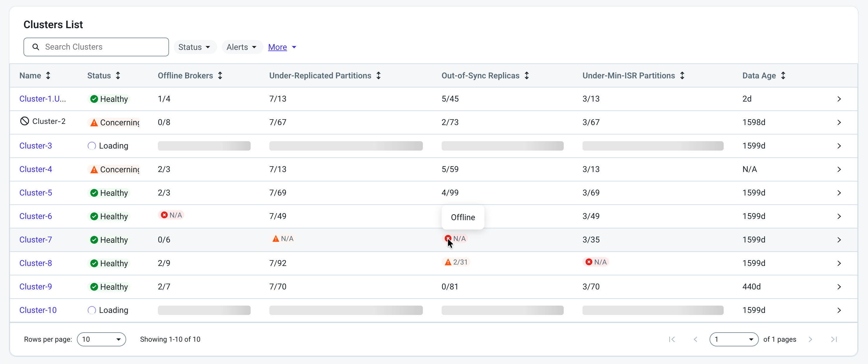
Task: Click Under-Replicated Partitions sort icon
Action: pyautogui.click(x=379, y=75)
